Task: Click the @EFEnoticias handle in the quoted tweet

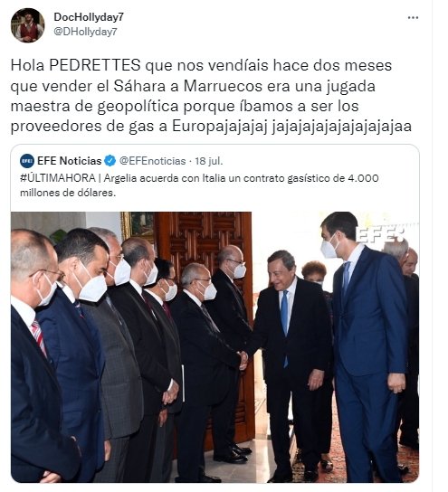Action: click(153, 161)
